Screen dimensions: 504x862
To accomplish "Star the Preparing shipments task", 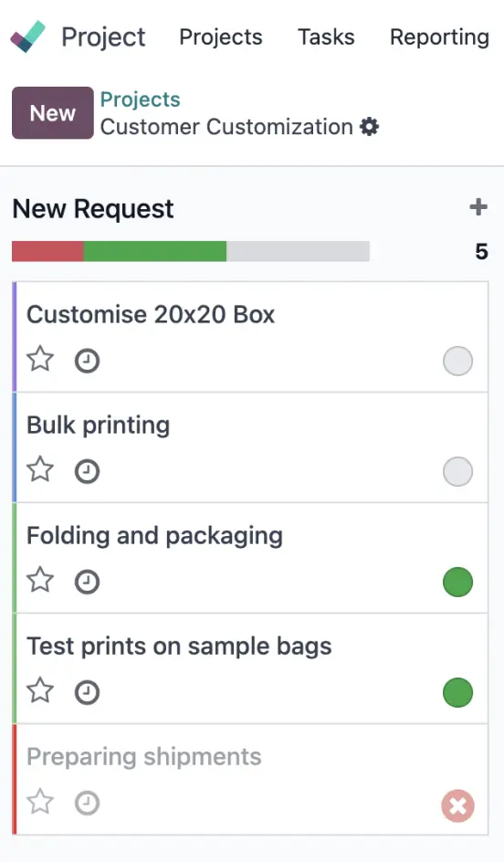I will click(41, 802).
